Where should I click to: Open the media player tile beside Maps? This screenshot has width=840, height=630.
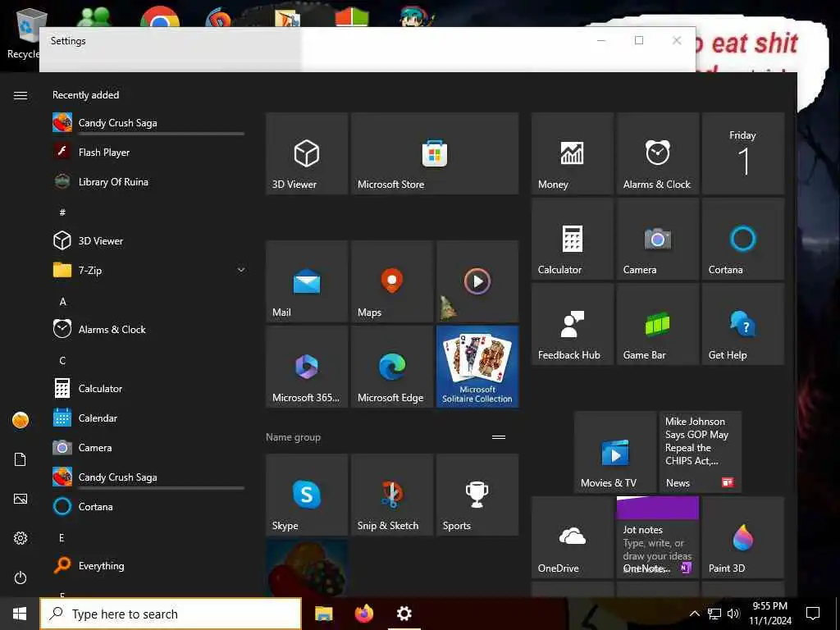(x=477, y=281)
